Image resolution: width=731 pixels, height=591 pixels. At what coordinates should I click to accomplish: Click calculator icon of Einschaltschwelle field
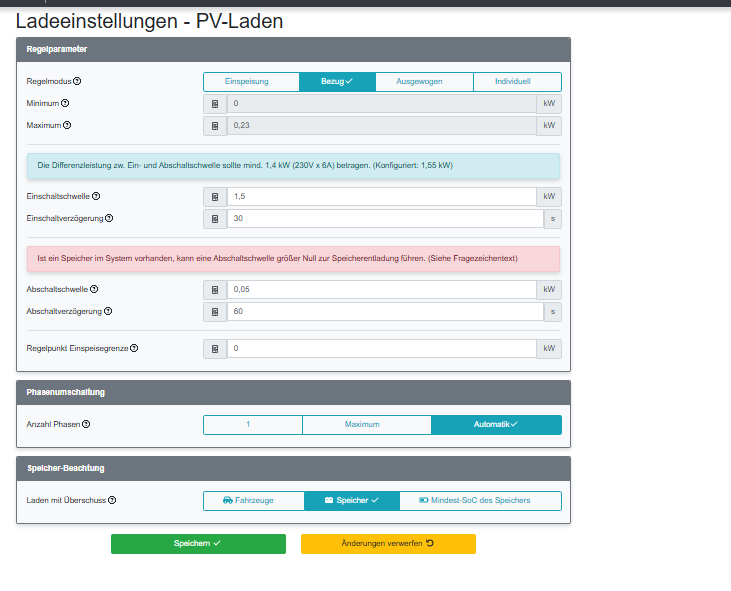tap(215, 197)
